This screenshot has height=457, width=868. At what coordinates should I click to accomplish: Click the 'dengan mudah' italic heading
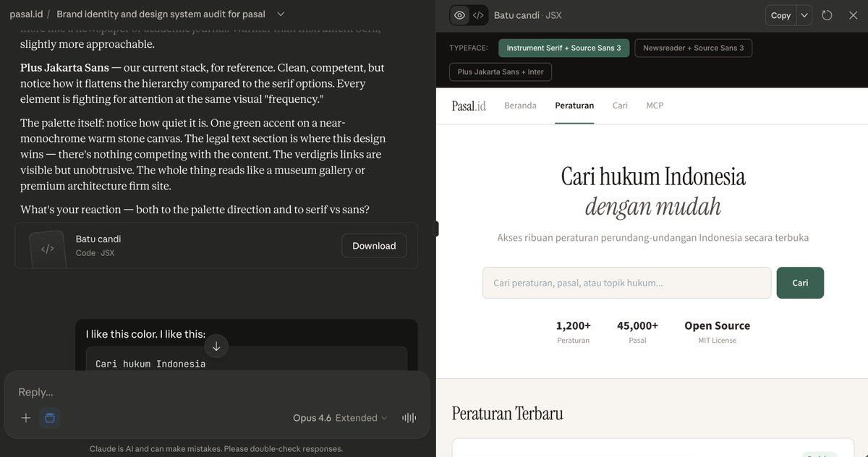pos(653,208)
